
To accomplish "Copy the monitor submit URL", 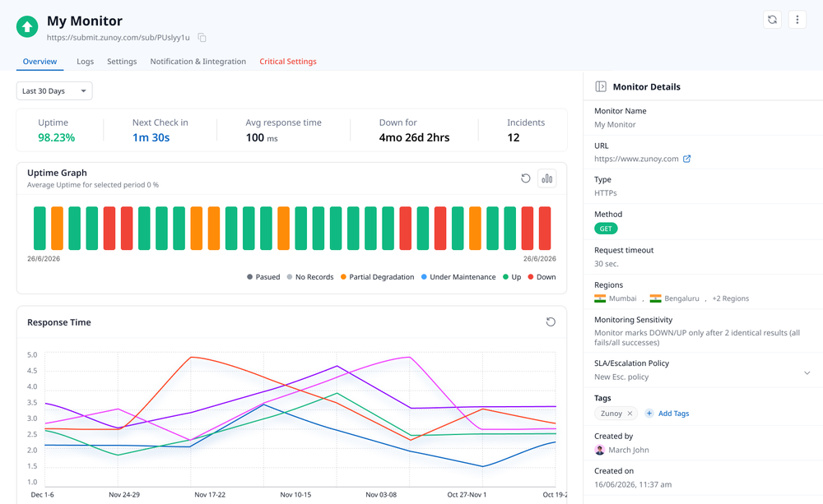I will (x=202, y=38).
